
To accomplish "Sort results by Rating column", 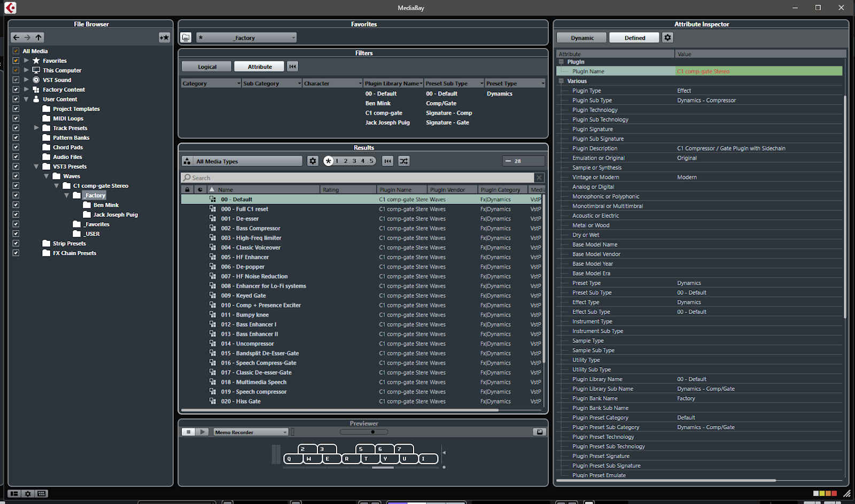I will click(x=348, y=190).
